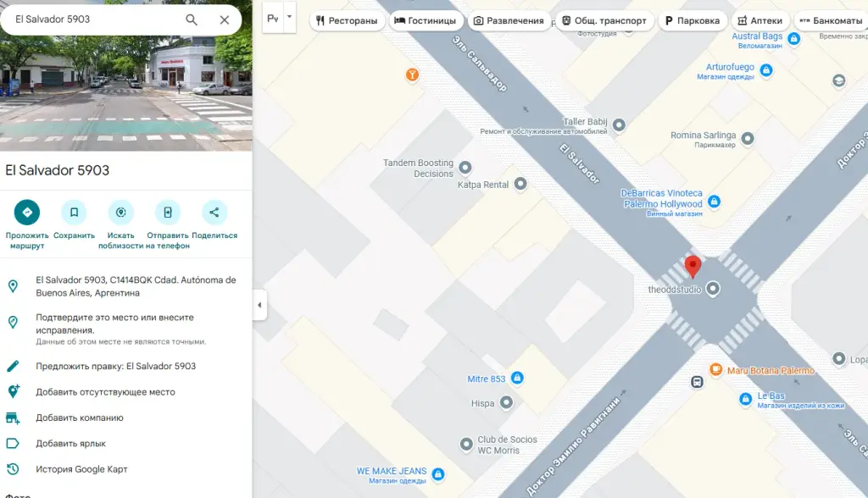Click the theoddstudio map marker

(x=713, y=289)
